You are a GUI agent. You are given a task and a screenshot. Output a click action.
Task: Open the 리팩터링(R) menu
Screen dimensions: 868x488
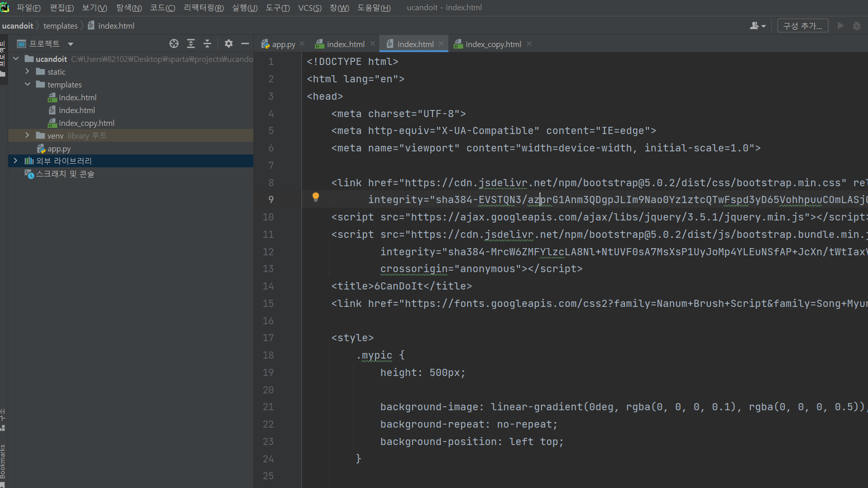tap(204, 8)
